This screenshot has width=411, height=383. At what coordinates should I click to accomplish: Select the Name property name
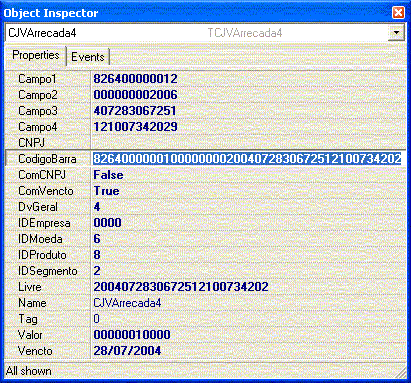click(x=32, y=303)
